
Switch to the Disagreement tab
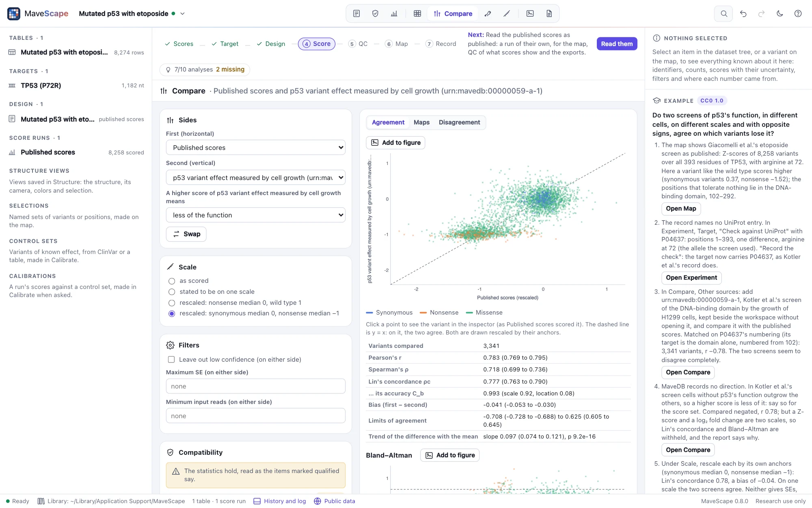pos(459,122)
